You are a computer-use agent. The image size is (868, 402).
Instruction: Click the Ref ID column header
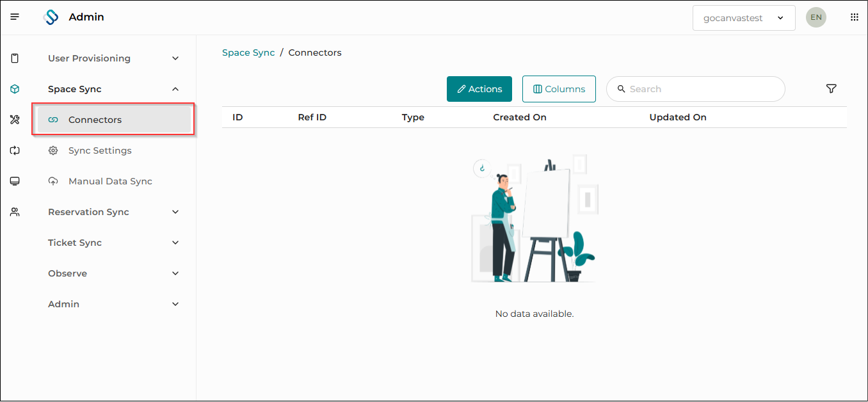pyautogui.click(x=312, y=117)
